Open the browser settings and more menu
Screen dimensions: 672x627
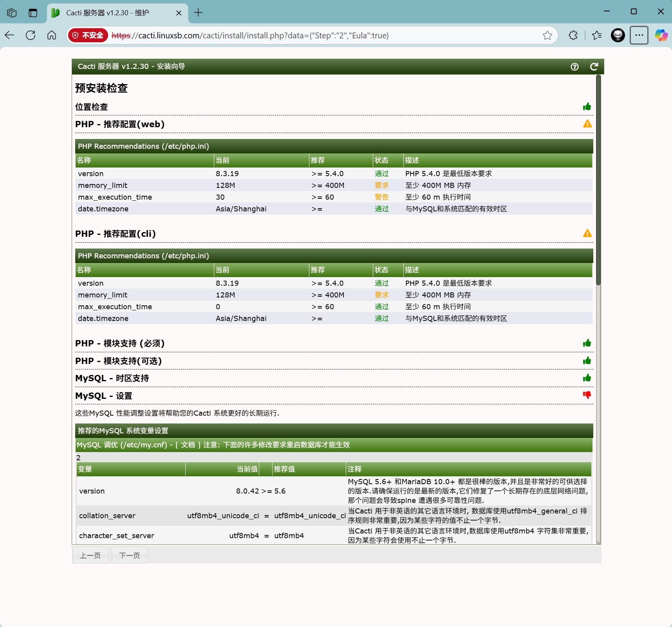[x=639, y=35]
